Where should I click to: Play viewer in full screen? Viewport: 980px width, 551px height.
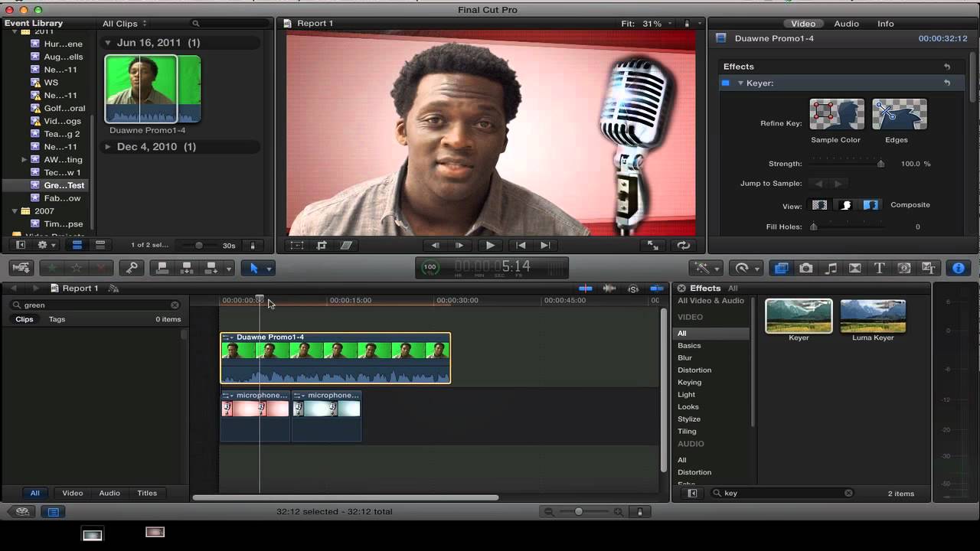click(x=653, y=246)
